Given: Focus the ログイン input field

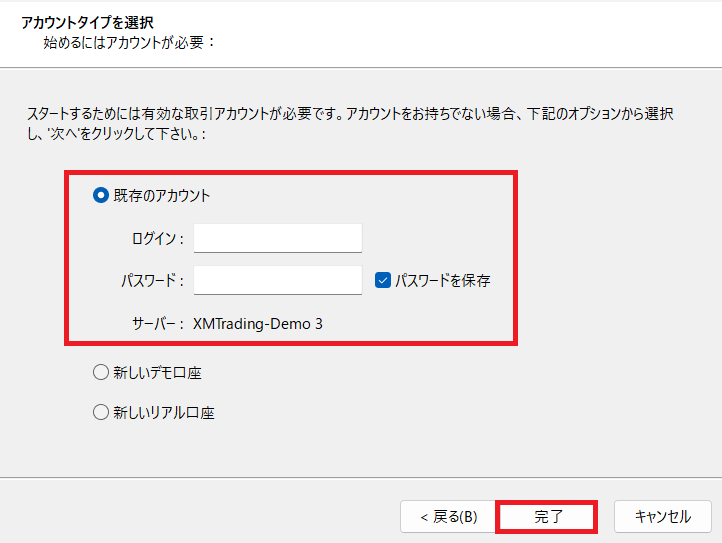Looking at the screenshot, I should (x=277, y=238).
